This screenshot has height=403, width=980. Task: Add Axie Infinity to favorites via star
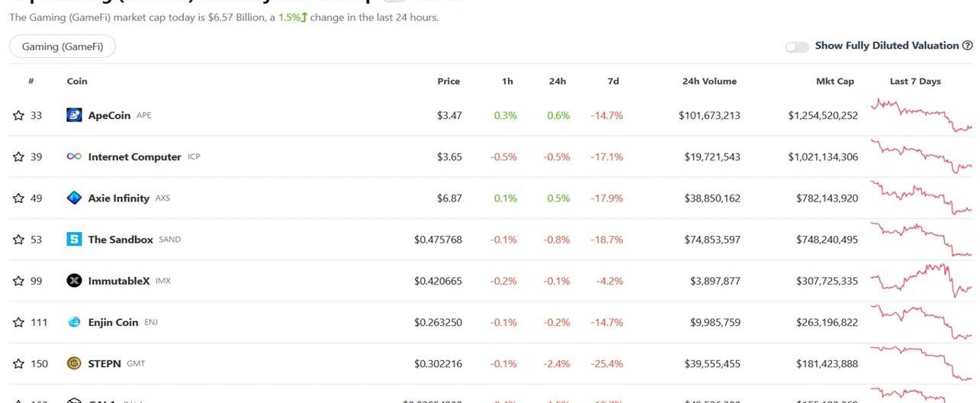click(18, 198)
